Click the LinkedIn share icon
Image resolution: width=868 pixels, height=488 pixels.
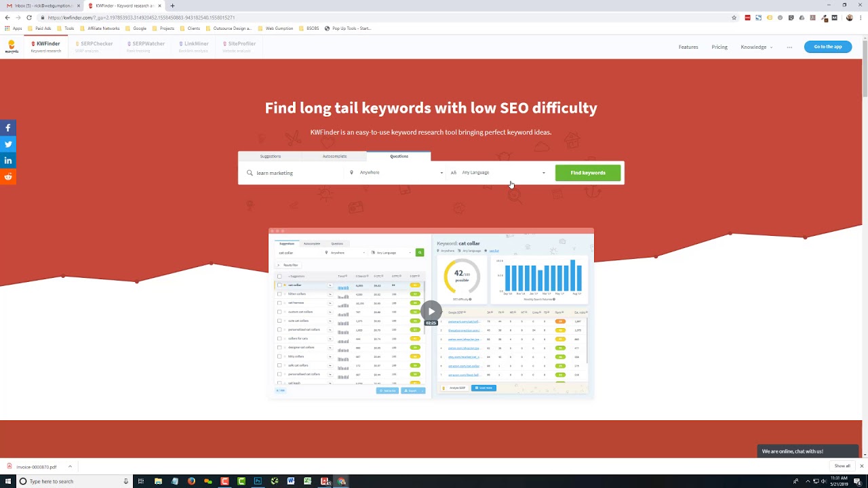click(x=8, y=160)
